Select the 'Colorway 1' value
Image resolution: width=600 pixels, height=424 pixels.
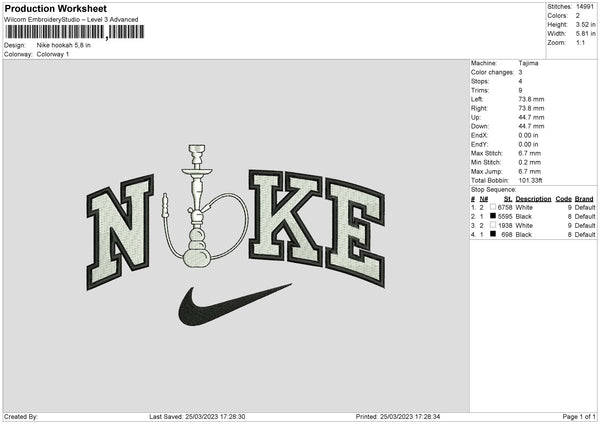pyautogui.click(x=53, y=54)
